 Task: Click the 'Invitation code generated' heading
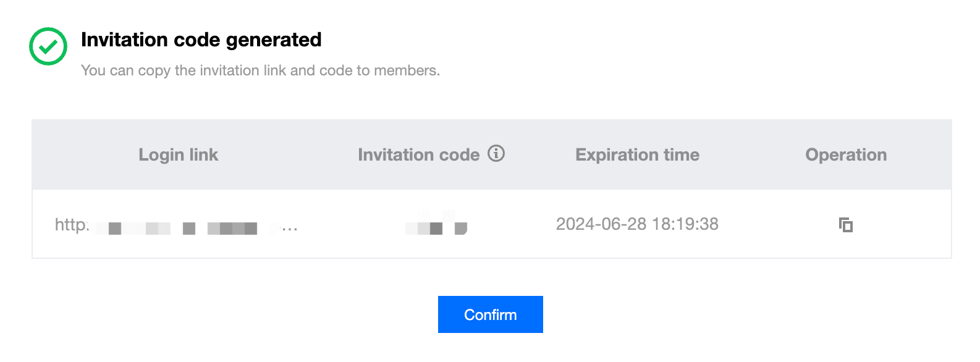201,40
